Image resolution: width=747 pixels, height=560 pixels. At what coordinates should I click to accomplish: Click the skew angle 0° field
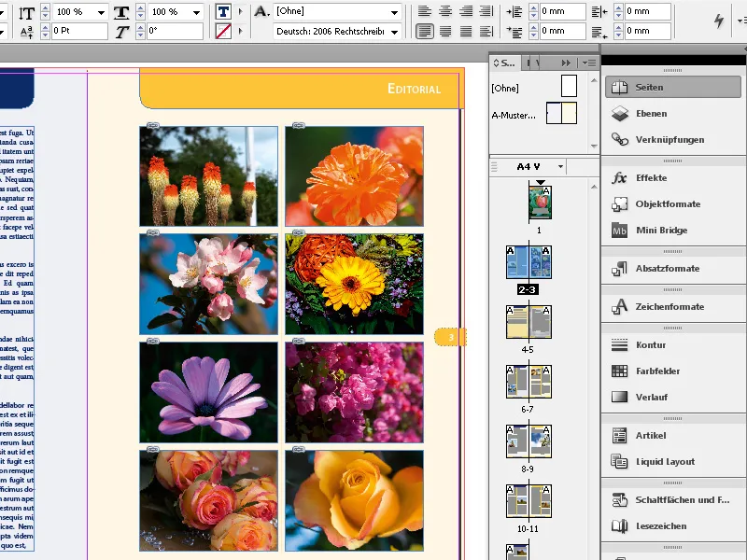175,31
